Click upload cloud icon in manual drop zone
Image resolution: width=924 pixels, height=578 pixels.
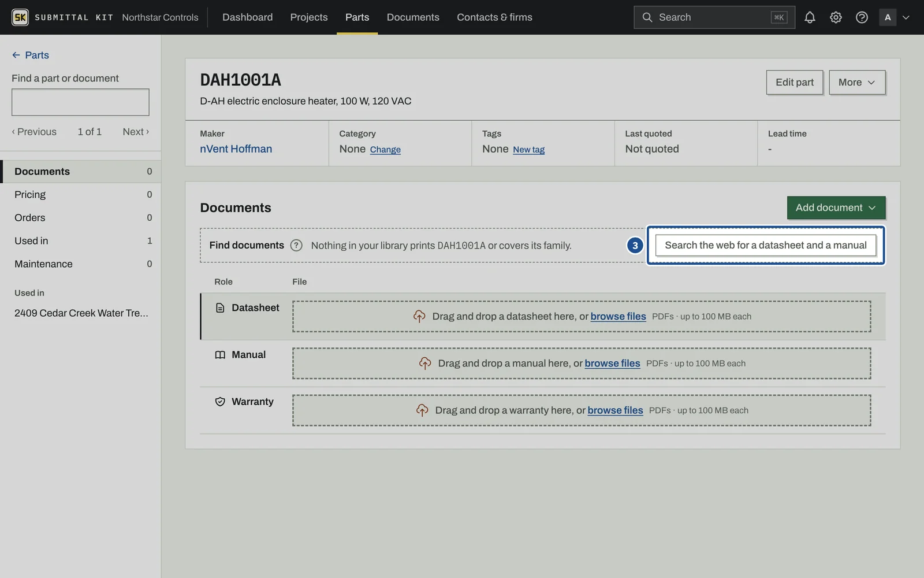425,363
